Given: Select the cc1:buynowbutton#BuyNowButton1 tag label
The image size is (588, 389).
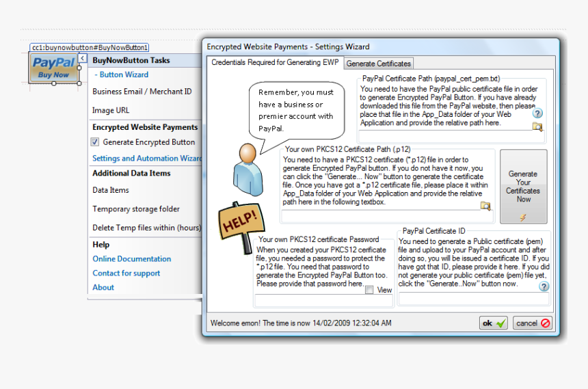Looking at the screenshot, I should coord(90,48).
